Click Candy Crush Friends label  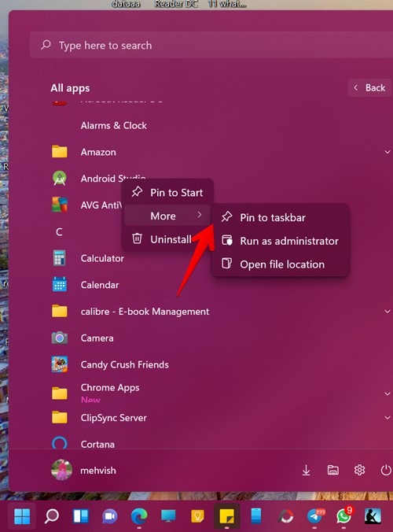tap(124, 364)
